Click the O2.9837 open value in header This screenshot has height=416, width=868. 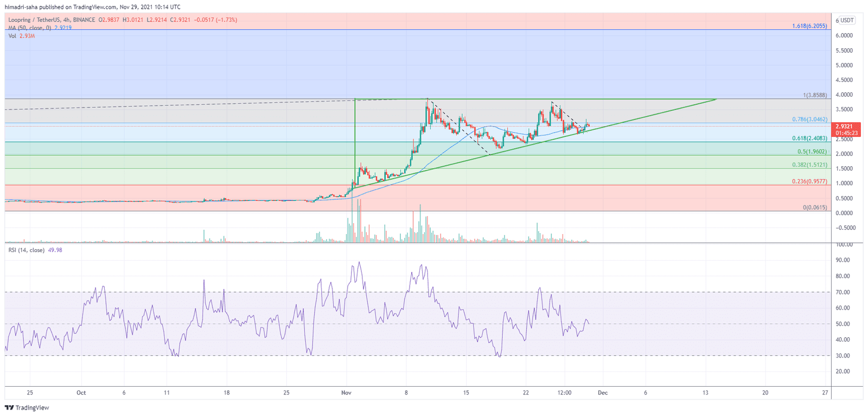tap(109, 20)
